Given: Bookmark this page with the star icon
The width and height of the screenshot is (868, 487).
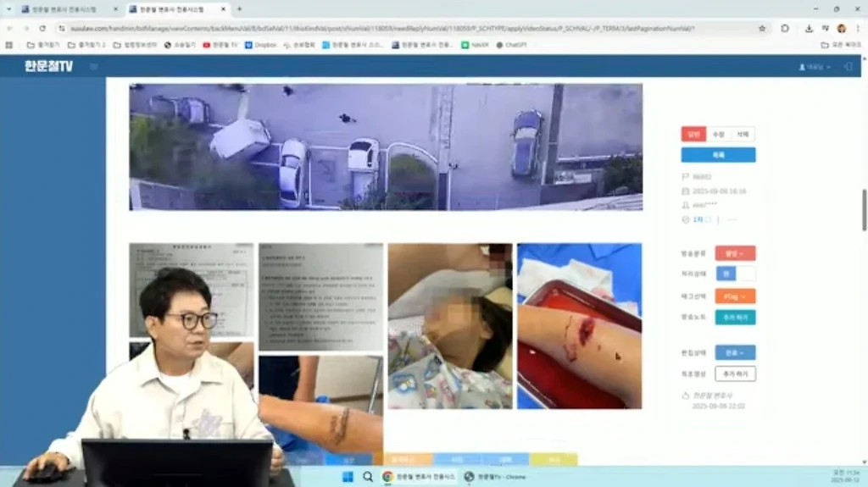Looking at the screenshot, I should (x=762, y=28).
